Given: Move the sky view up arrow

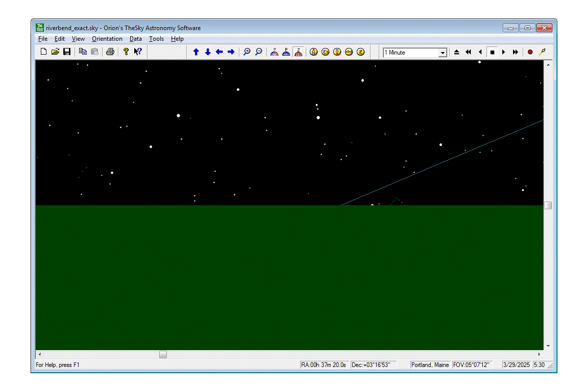Looking at the screenshot, I should (196, 52).
